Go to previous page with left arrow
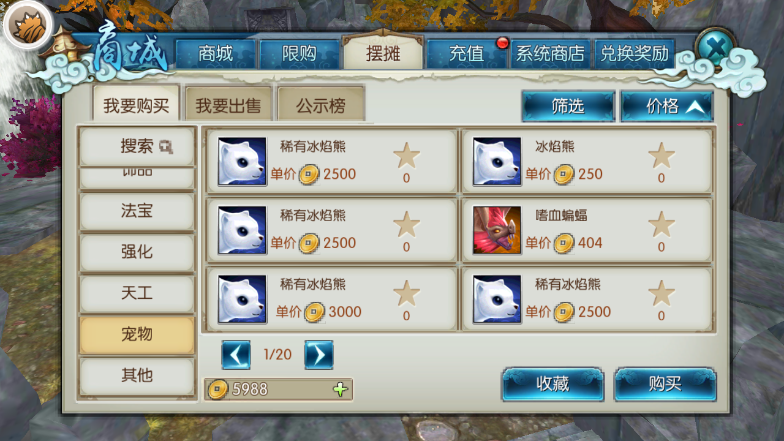Viewport: 784px width, 441px height. (236, 355)
